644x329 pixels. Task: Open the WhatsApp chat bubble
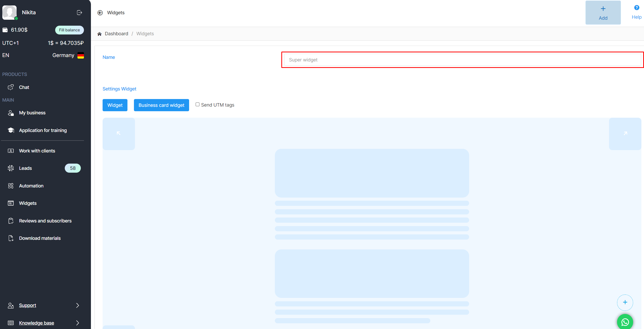[x=625, y=322]
